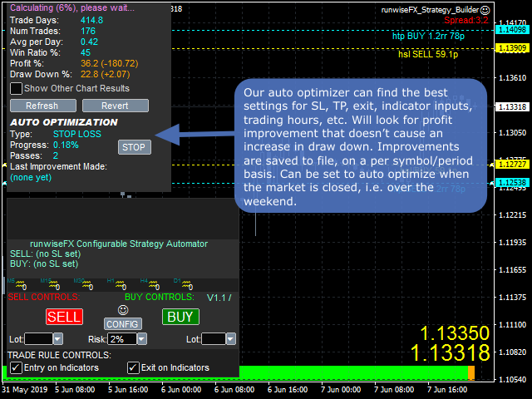The width and height of the screenshot is (532, 399).
Task: Click the green BUY button
Action: click(180, 316)
